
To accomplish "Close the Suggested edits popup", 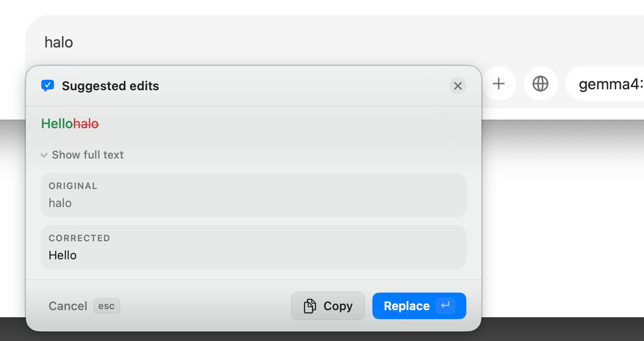I will (x=457, y=85).
